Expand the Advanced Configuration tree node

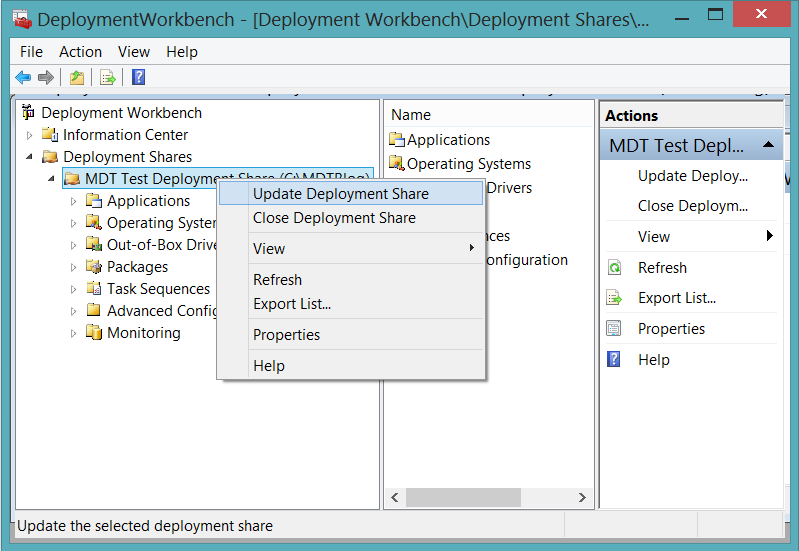pos(73,311)
